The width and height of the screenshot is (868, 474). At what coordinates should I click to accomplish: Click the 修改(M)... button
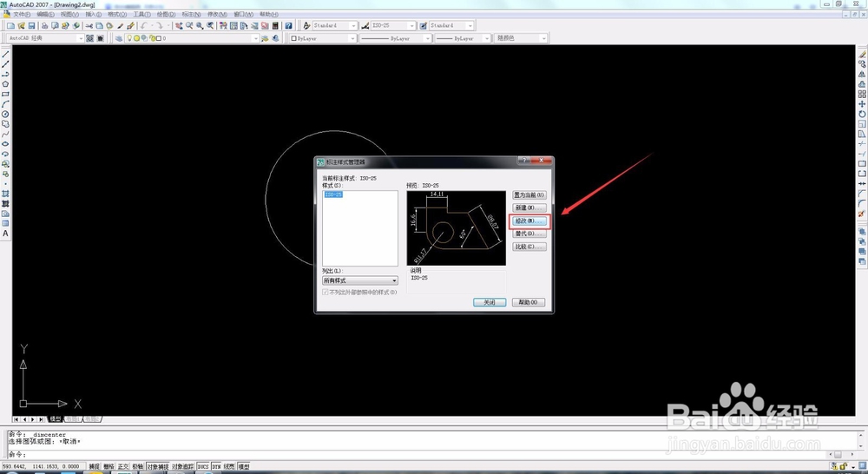[x=529, y=221]
